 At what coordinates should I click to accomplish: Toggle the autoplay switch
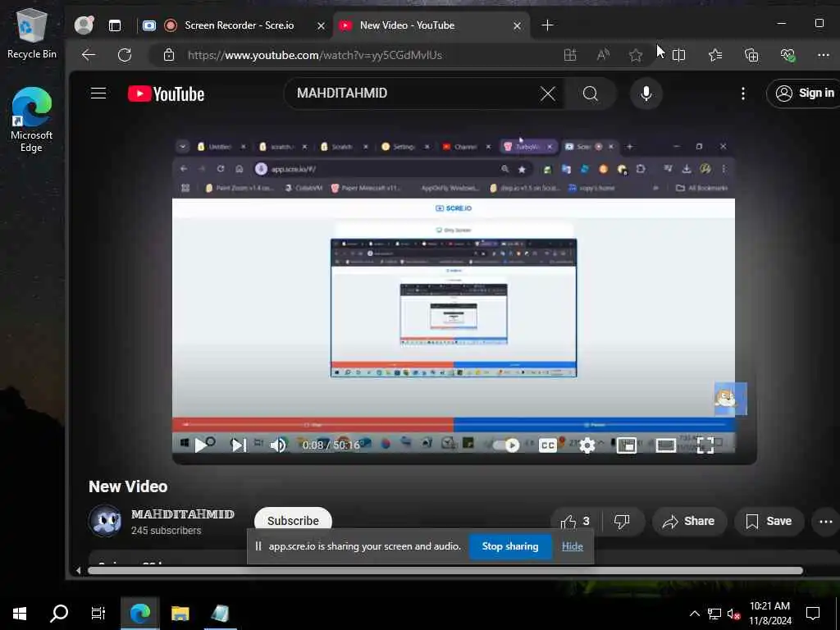[x=506, y=445]
